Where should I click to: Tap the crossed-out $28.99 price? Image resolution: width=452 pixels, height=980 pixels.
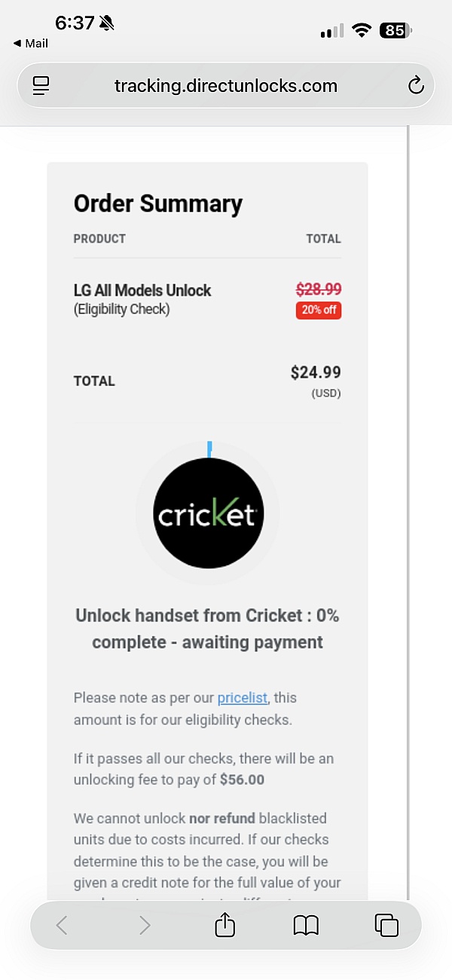tap(318, 289)
